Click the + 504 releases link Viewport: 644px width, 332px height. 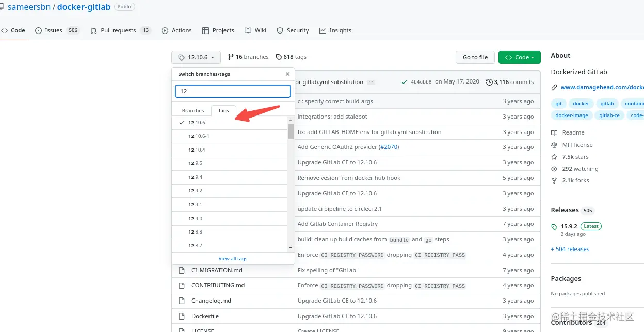pyautogui.click(x=570, y=249)
